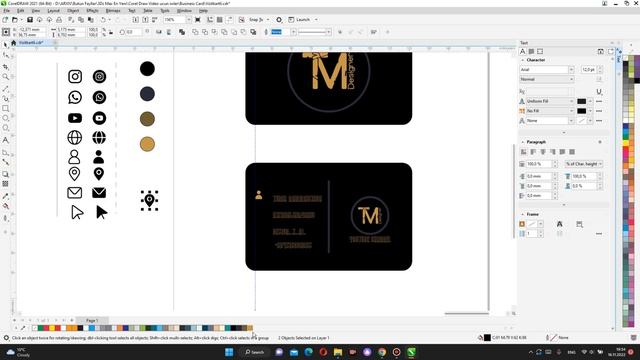Select the Eyedropper tool in the toolbox
Viewport: 640px width, 360px height.
pyautogui.click(x=5, y=196)
